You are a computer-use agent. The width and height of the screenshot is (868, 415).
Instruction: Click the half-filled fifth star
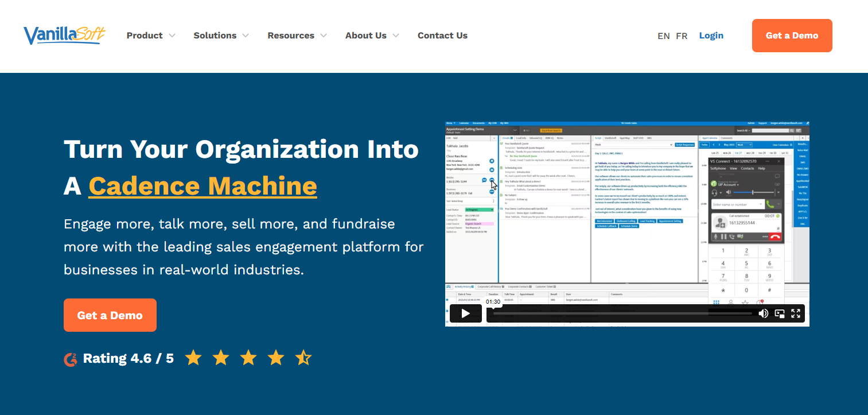[x=303, y=357]
